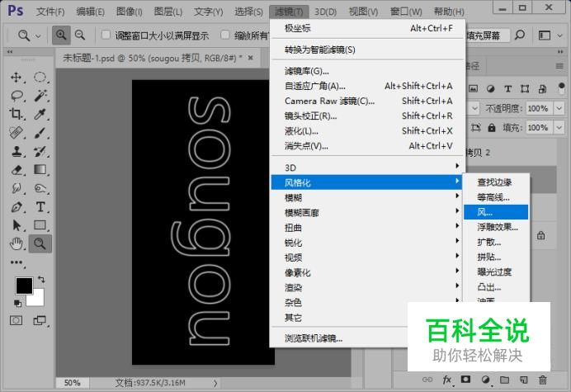Select the Eraser tool
The height and width of the screenshot is (392, 571).
point(16,170)
